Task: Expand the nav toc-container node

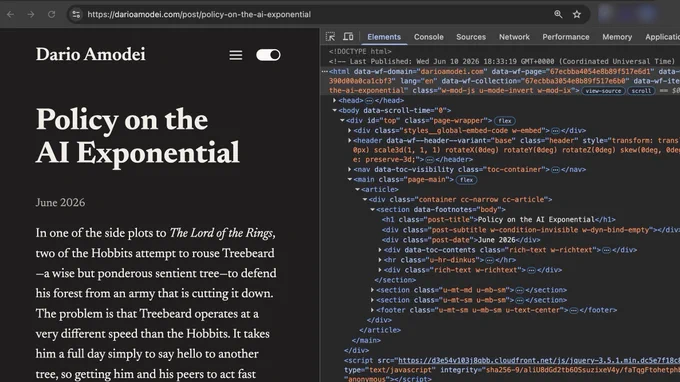Action: [350, 170]
